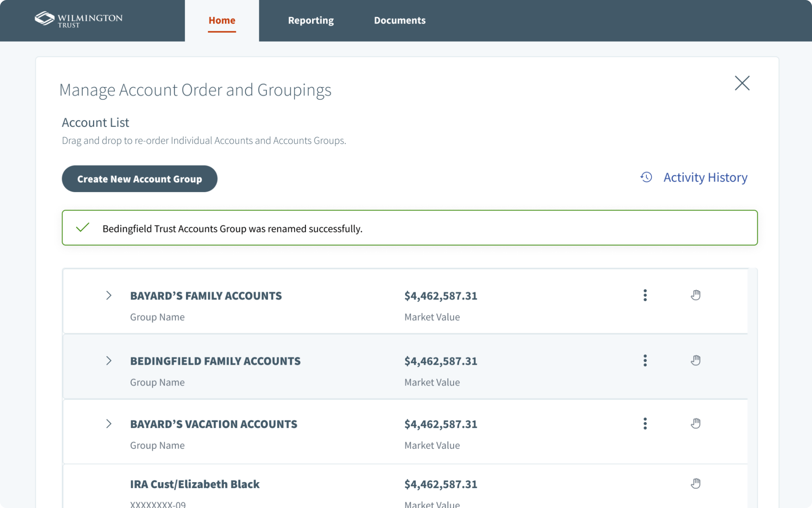Go to the Documents tab

[400, 21]
